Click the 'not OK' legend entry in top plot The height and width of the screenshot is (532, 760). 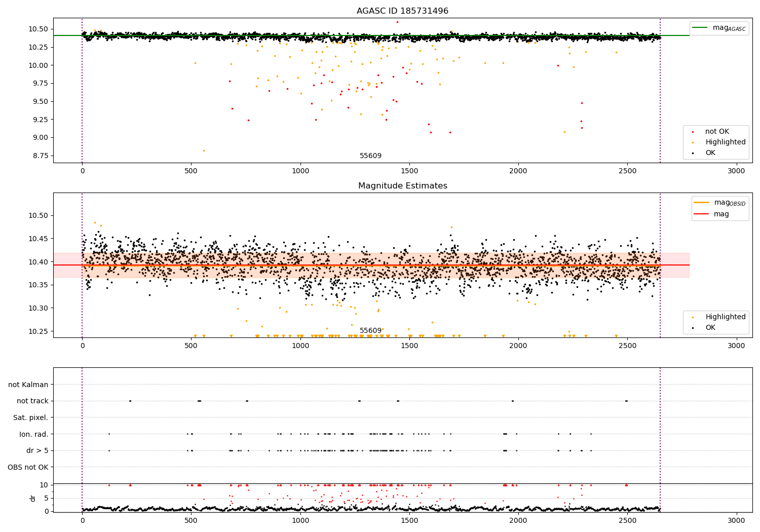717,132
